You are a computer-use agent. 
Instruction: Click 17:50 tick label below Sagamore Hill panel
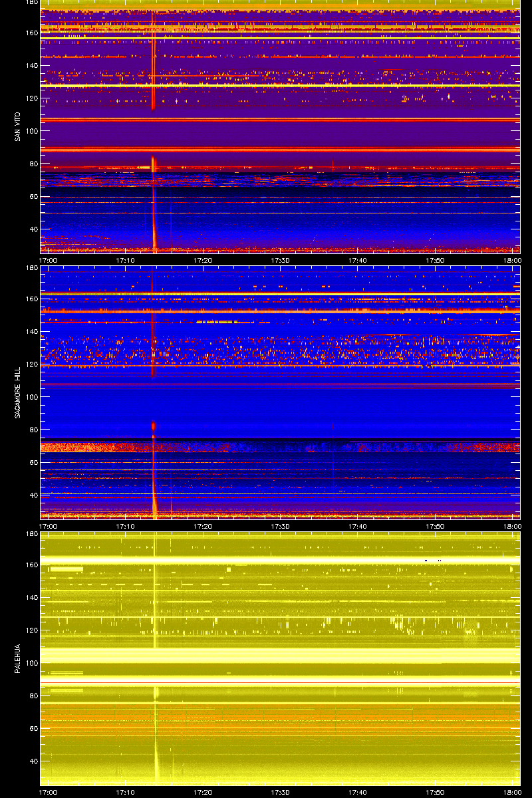pyautogui.click(x=436, y=526)
